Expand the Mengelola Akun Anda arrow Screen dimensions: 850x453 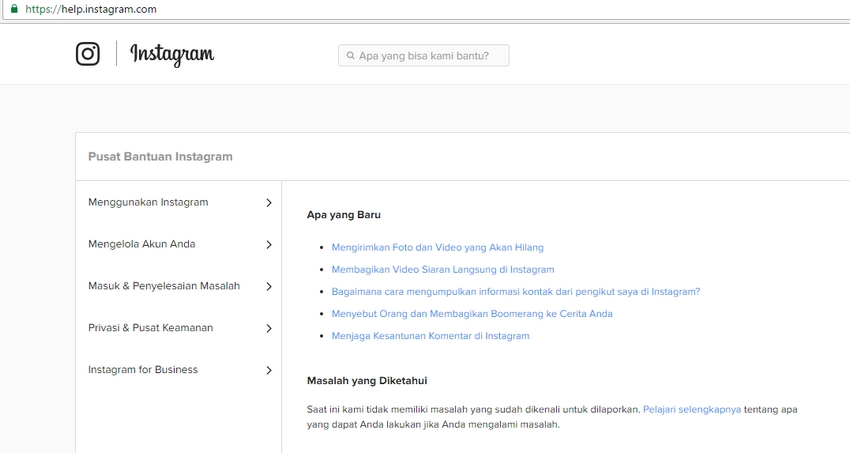[x=268, y=245]
